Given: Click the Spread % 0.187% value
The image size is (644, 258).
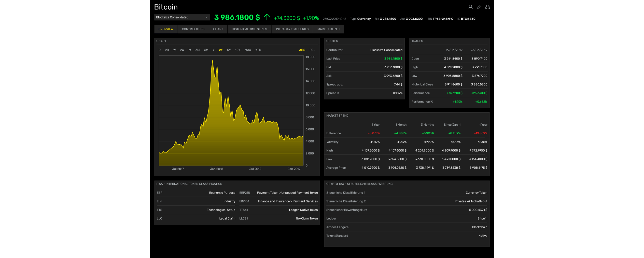Looking at the screenshot, I should tap(397, 93).
